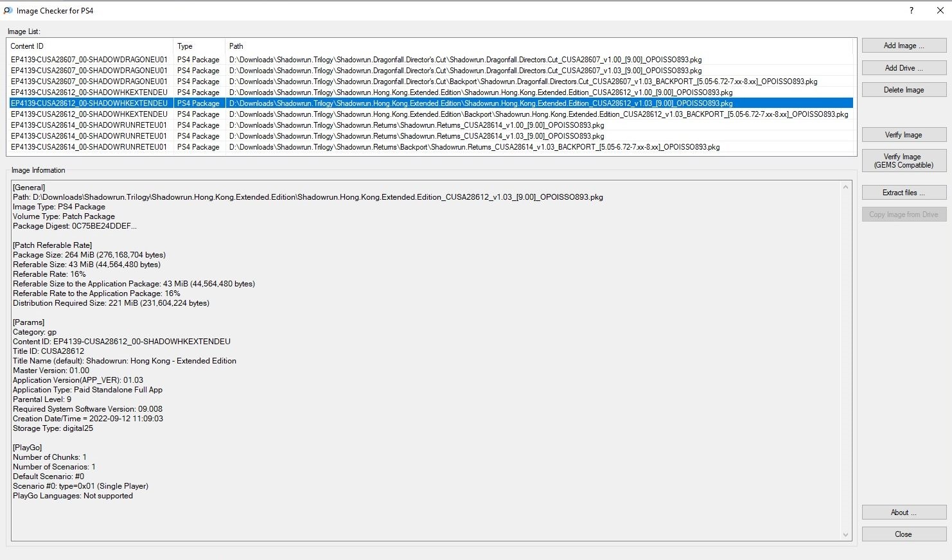Select Shadowrun Returns v1.03 [9.00] row
The image size is (952, 560).
[430, 136]
